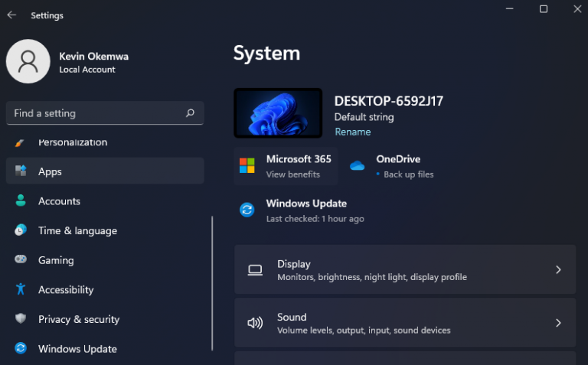Click the Display laptop icon
Viewport: 588px width, 365px height.
(x=255, y=270)
